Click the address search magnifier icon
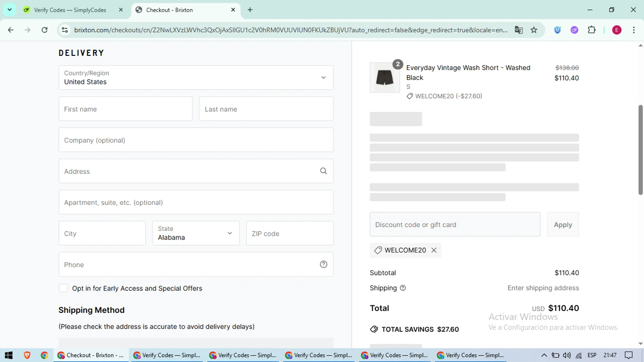 pyautogui.click(x=323, y=171)
